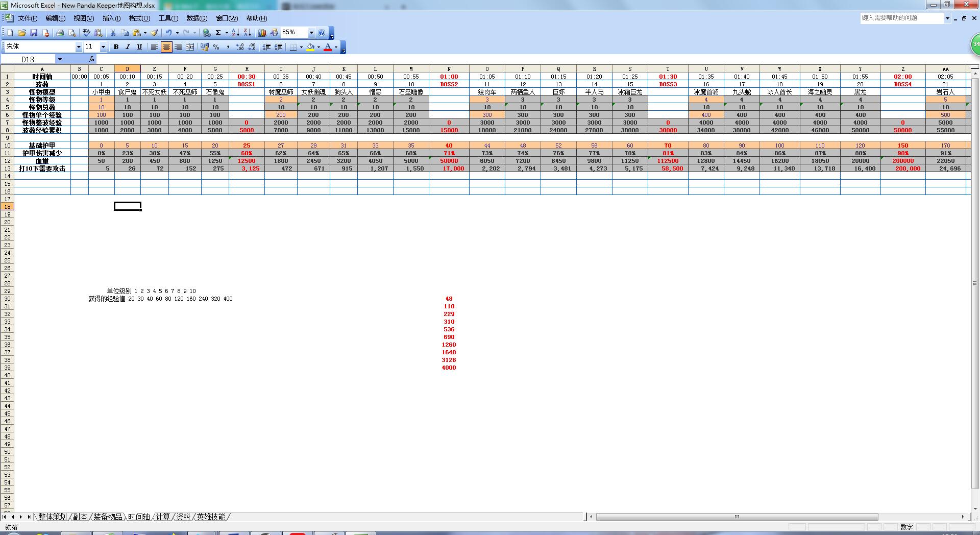Click the Save icon in toolbar

pyautogui.click(x=34, y=33)
